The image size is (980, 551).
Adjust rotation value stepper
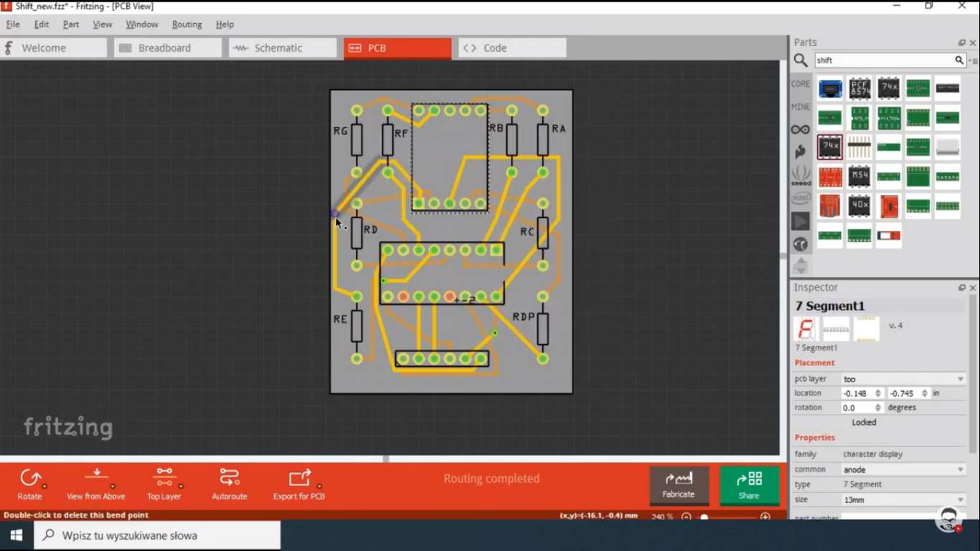click(878, 408)
